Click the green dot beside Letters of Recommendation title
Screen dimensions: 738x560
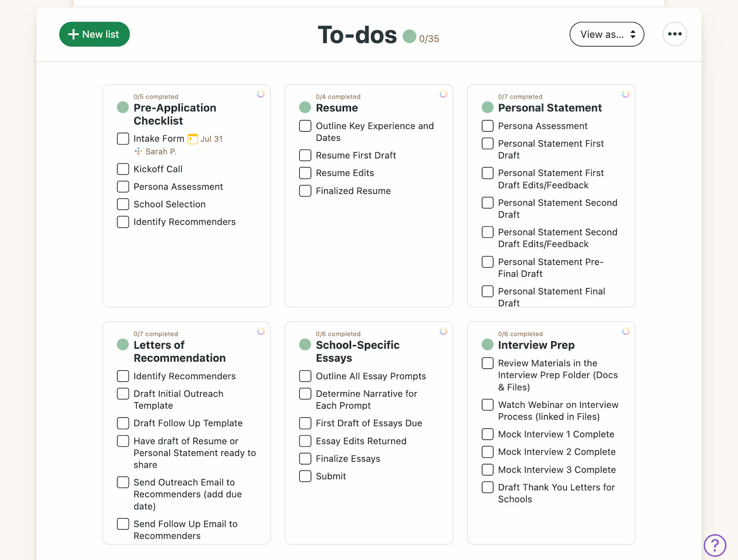(122, 344)
